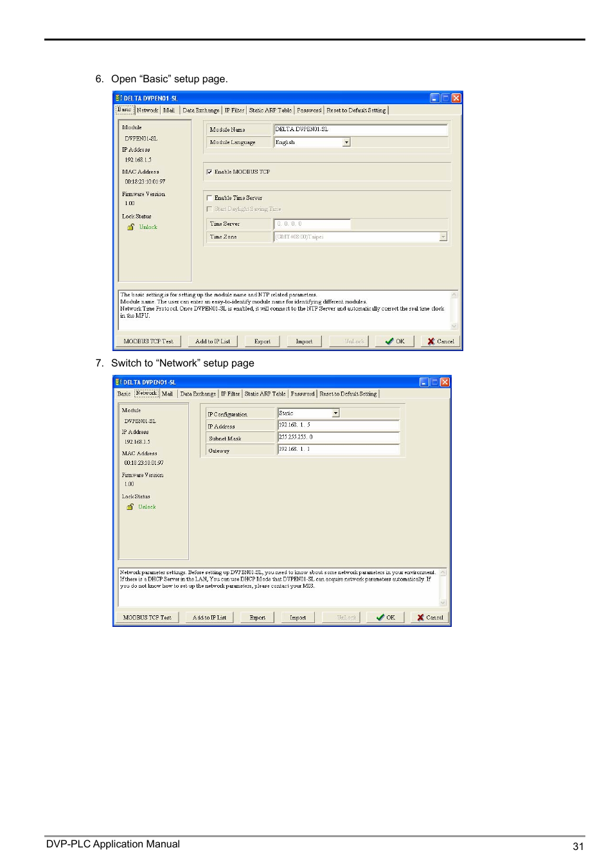Enable Time Server checkbox
The width and height of the screenshot is (613, 868).
[209, 198]
